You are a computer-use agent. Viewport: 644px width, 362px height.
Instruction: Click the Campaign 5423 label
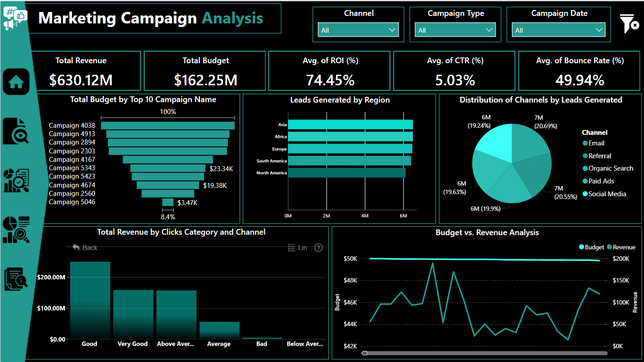pos(72,176)
